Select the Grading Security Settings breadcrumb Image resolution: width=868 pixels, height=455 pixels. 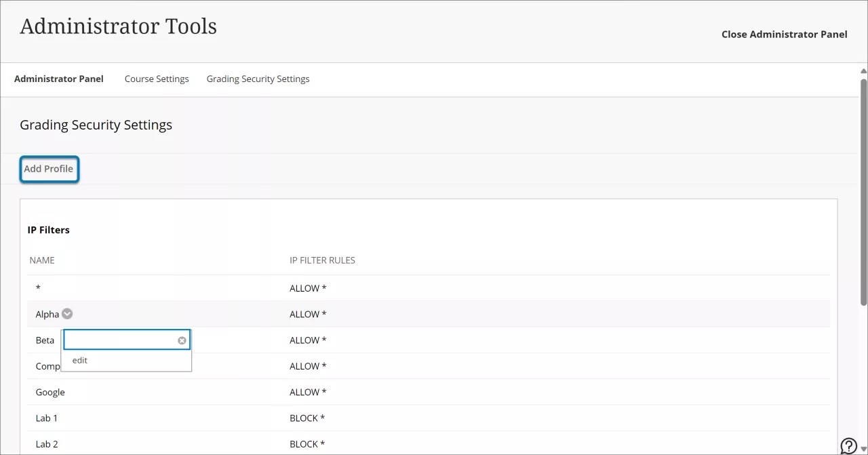pyautogui.click(x=258, y=79)
